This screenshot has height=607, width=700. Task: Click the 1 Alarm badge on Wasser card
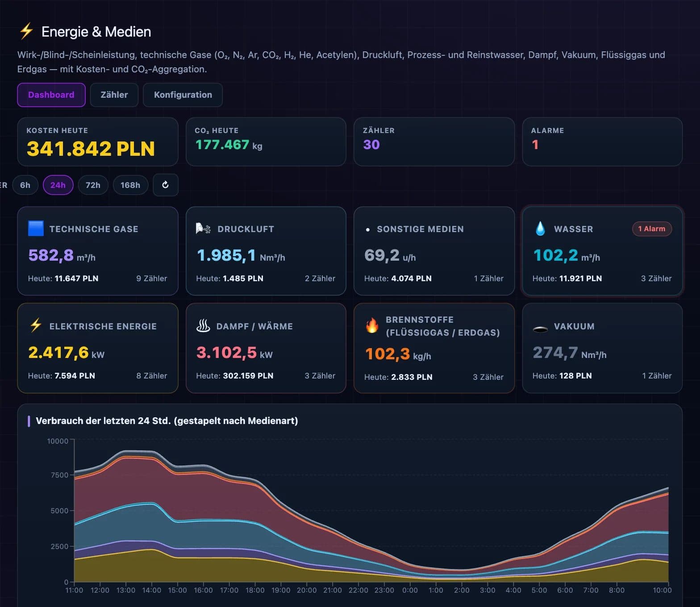click(652, 229)
